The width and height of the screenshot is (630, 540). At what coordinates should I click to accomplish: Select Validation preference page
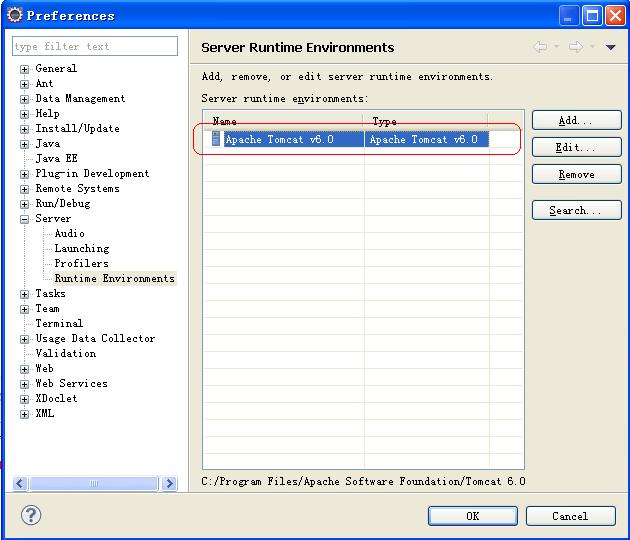coord(65,354)
